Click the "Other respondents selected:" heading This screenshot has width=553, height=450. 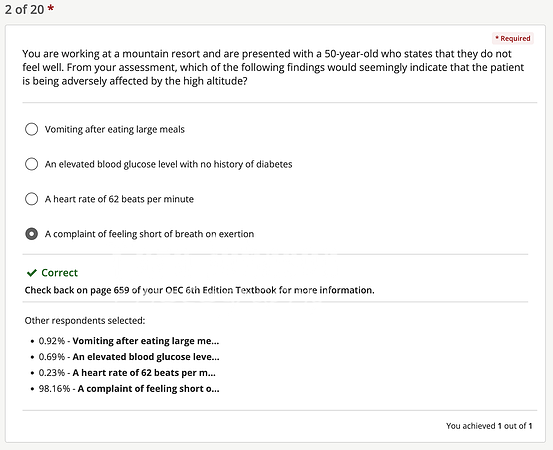click(85, 321)
